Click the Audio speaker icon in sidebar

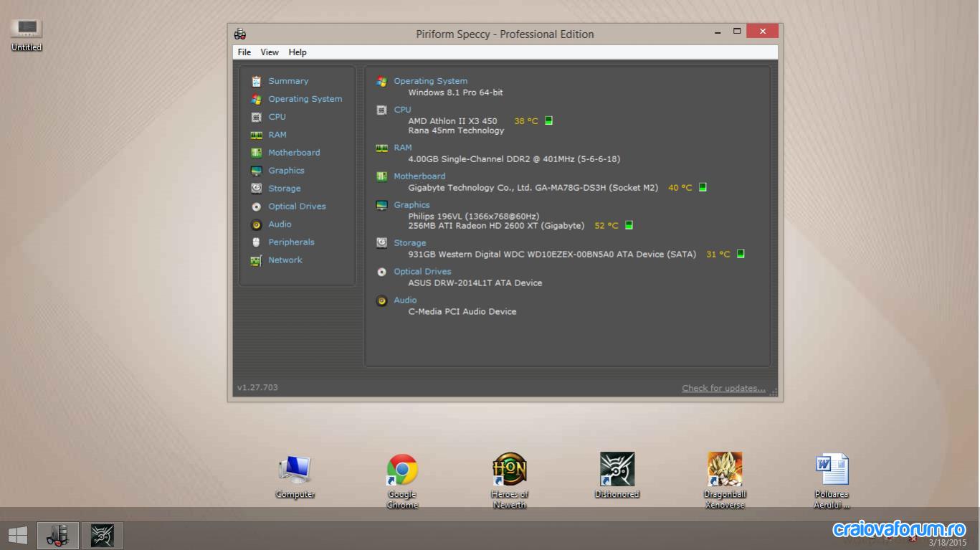pos(256,224)
